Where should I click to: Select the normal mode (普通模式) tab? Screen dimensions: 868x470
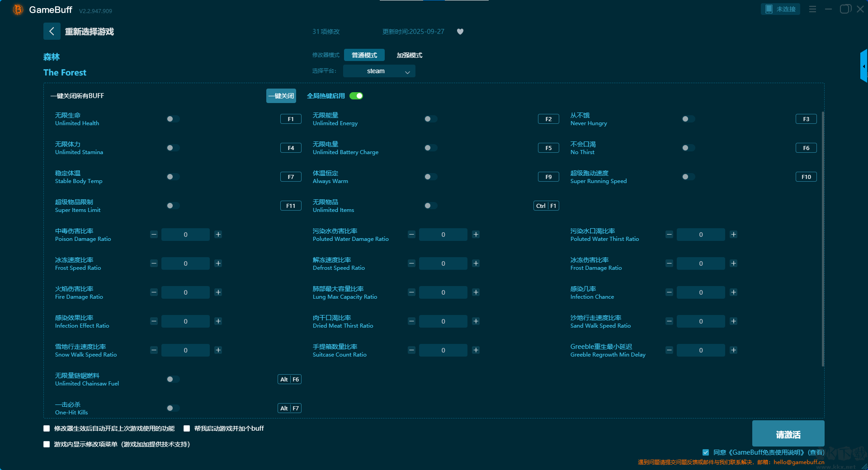coord(364,55)
